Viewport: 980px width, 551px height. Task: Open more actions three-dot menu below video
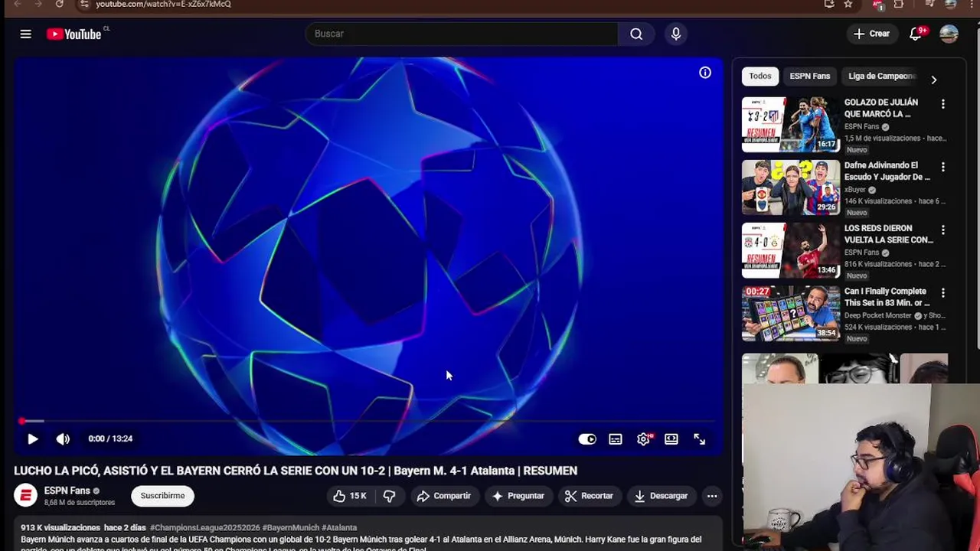click(712, 496)
